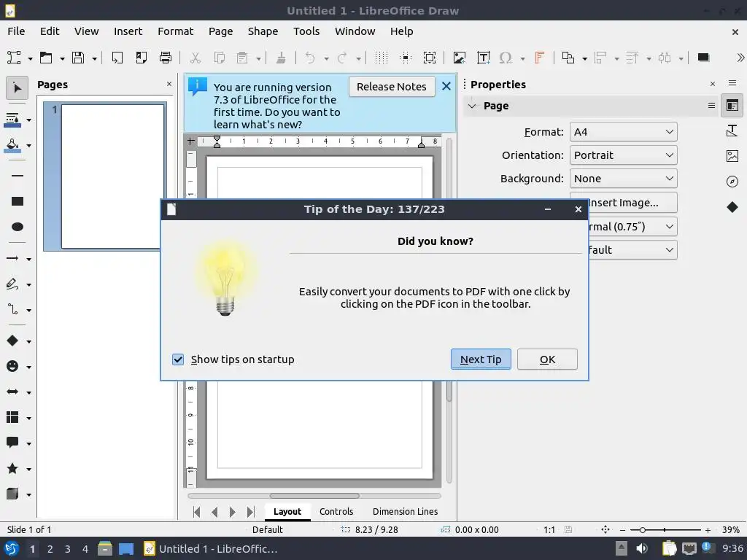Expand the toolbar overflow chevron

tap(740, 58)
